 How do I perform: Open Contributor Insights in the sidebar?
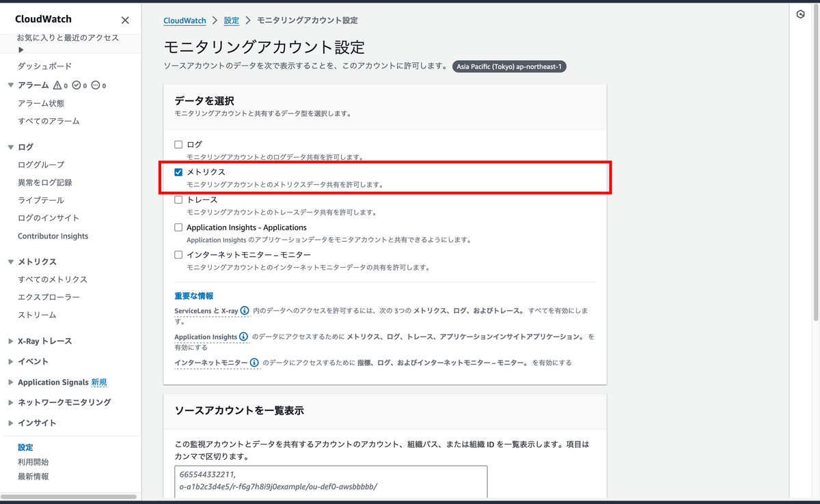coord(53,236)
